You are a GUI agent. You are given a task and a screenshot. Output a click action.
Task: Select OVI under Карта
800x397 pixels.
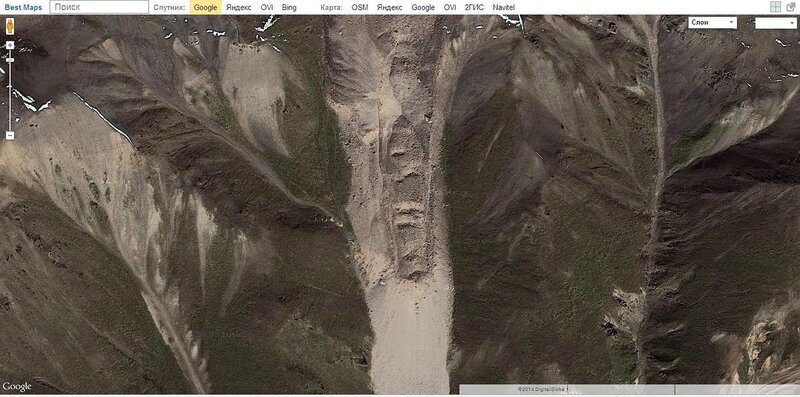point(449,8)
